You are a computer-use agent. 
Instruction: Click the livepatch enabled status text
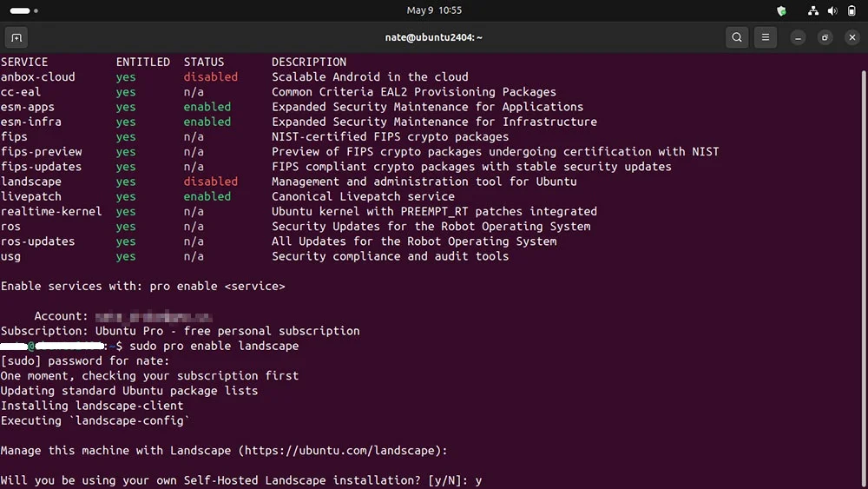(207, 196)
